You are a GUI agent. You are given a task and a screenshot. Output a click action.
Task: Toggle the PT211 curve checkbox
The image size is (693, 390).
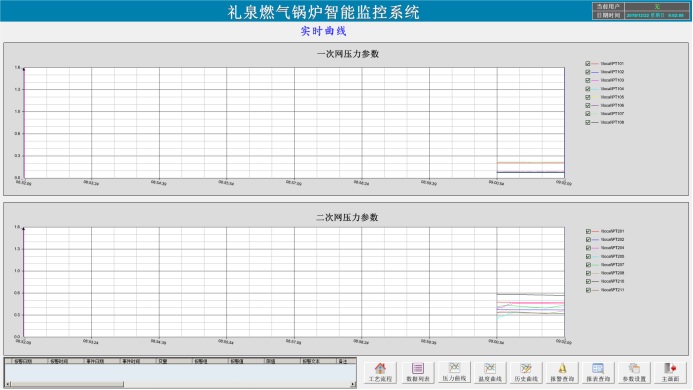(588, 290)
